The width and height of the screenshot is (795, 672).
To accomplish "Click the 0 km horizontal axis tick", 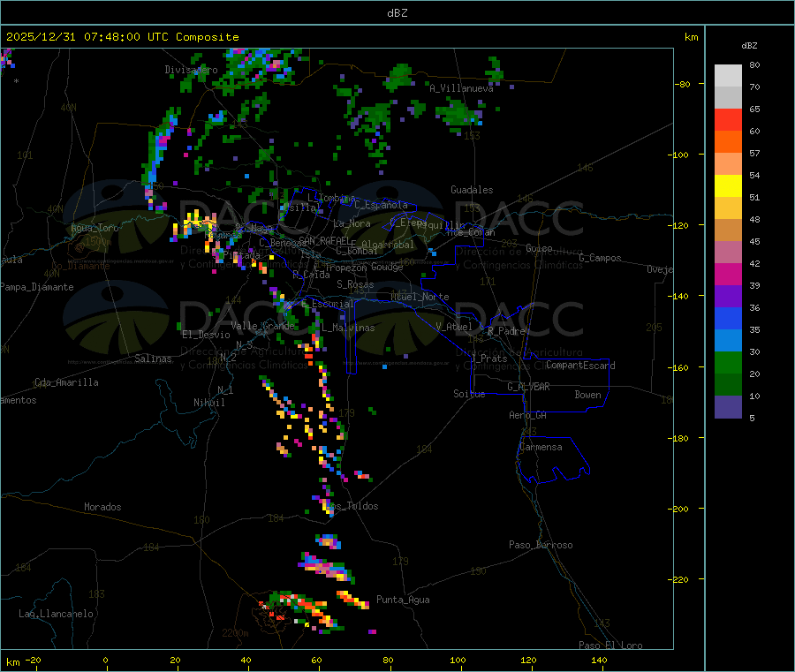I will tap(105, 660).
